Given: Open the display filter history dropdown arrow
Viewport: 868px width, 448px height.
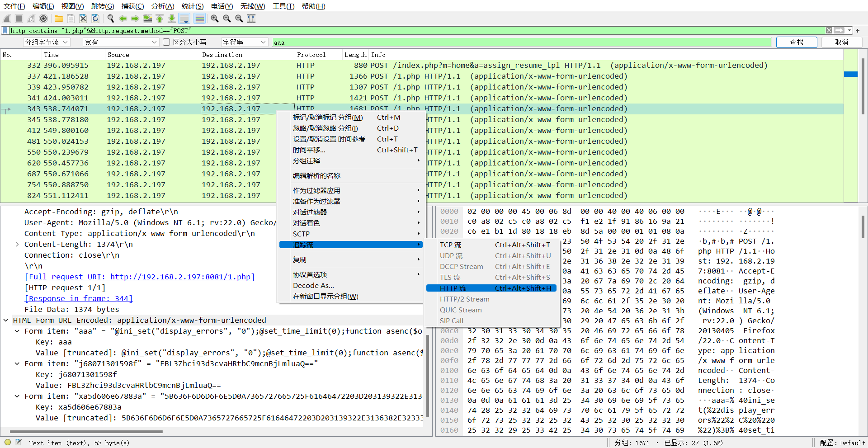Looking at the screenshot, I should point(849,30).
